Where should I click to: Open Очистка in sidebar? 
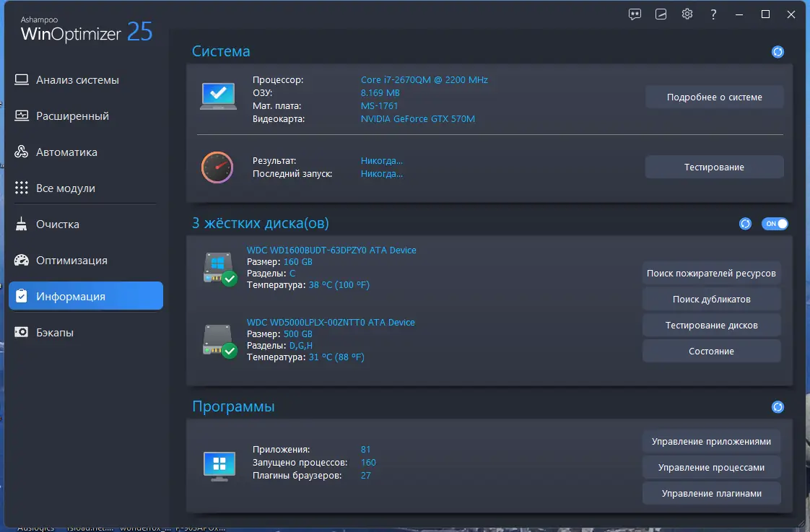[x=86, y=224]
